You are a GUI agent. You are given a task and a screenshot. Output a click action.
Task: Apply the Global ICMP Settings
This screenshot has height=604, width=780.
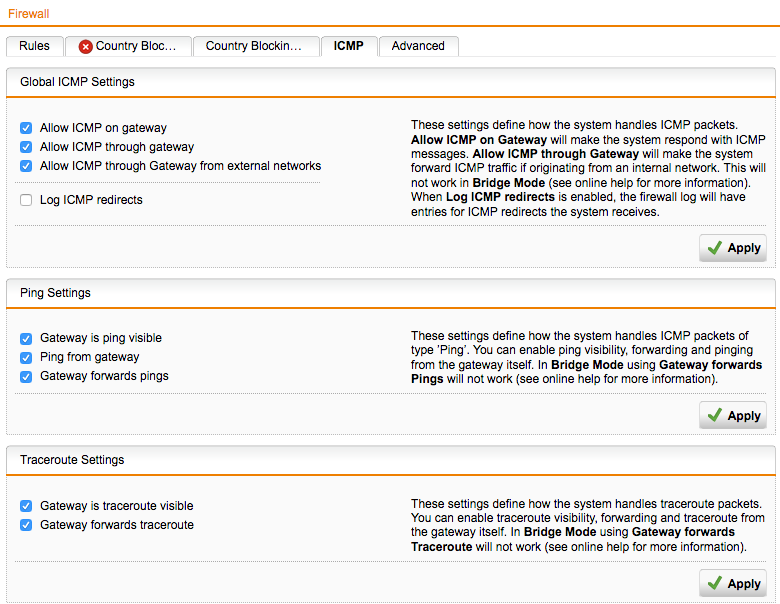tap(733, 248)
